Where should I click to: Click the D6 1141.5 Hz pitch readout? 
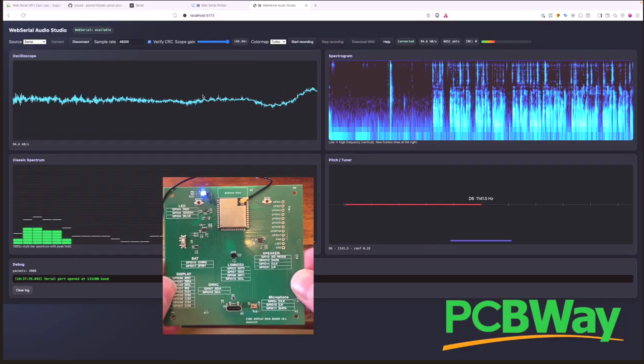point(481,199)
